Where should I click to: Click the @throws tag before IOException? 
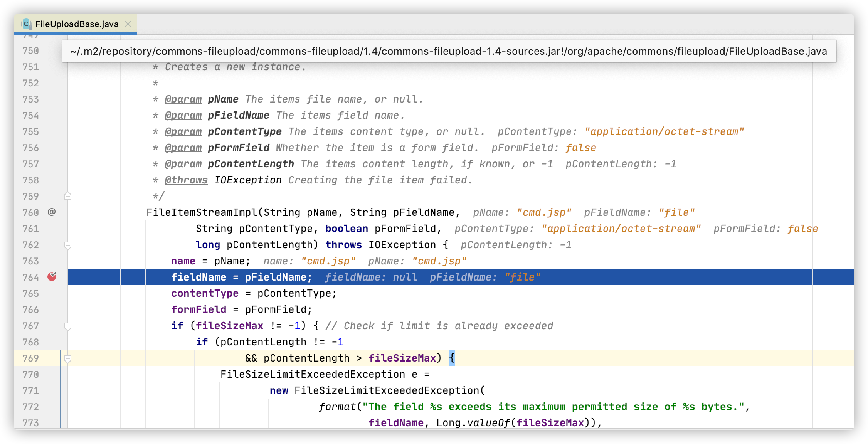[186, 180]
